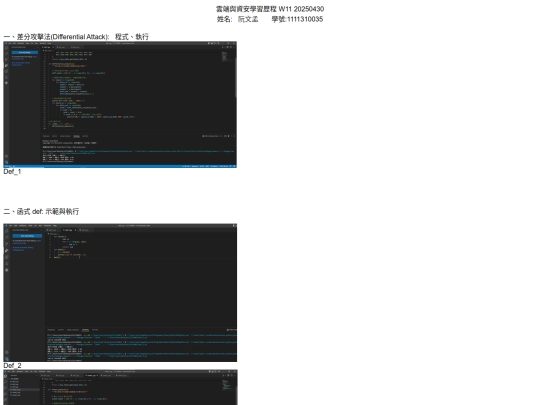The width and height of the screenshot is (540, 405).
Task: Click Run and Debug activity icon in first screenshot
Action: [x=7, y=65]
